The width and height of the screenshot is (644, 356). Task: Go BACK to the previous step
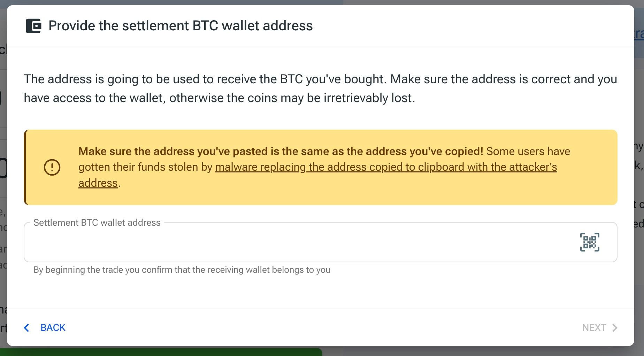(x=45, y=328)
